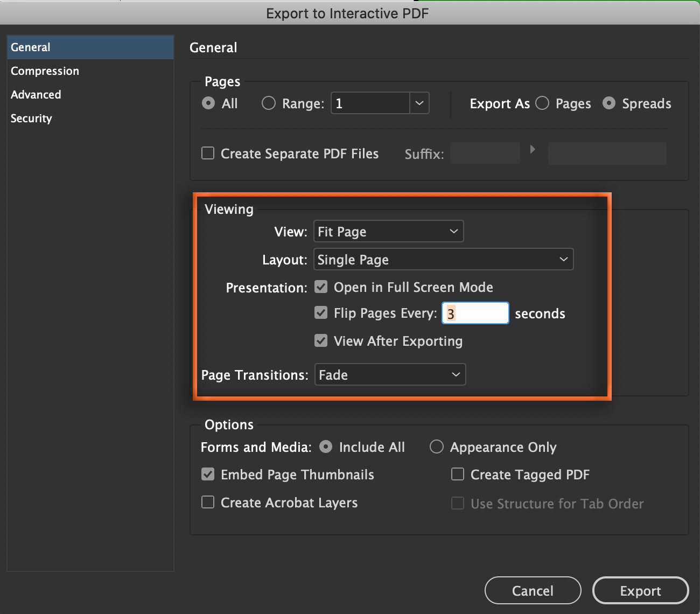
Task: Switch to the Compression settings section
Action: pyautogui.click(x=45, y=71)
